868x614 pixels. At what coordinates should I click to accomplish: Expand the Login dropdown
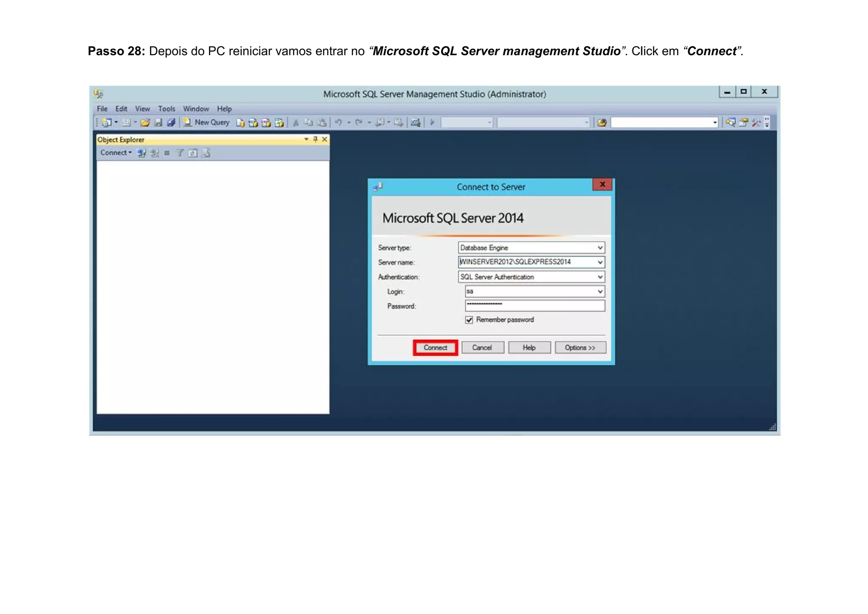click(x=600, y=291)
